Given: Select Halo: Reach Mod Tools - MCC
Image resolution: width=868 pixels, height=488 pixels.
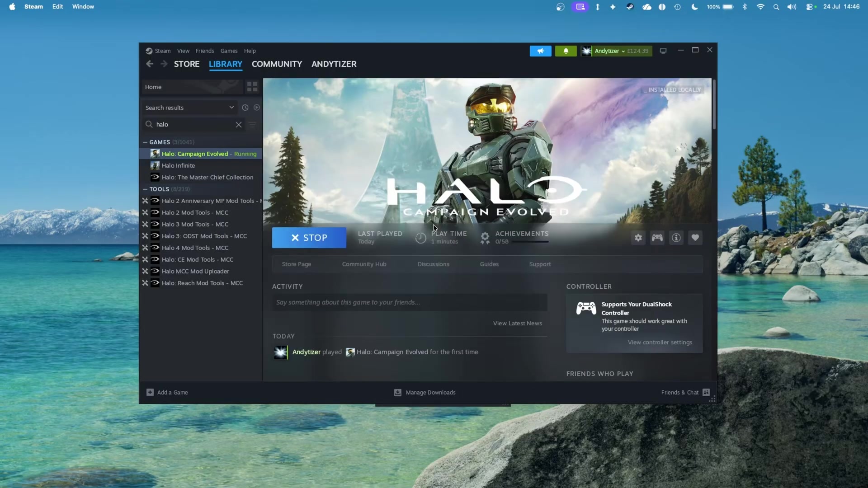Looking at the screenshot, I should point(201,283).
